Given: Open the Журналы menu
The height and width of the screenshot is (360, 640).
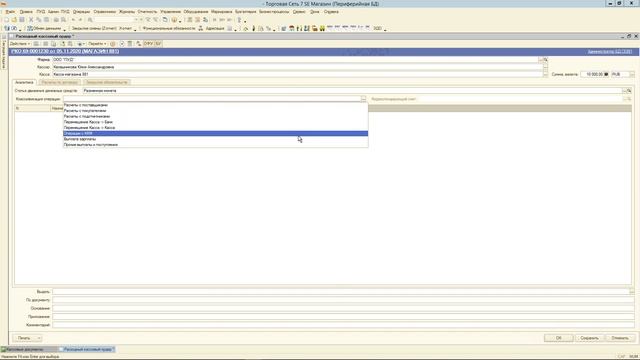Looking at the screenshot, I should [127, 12].
